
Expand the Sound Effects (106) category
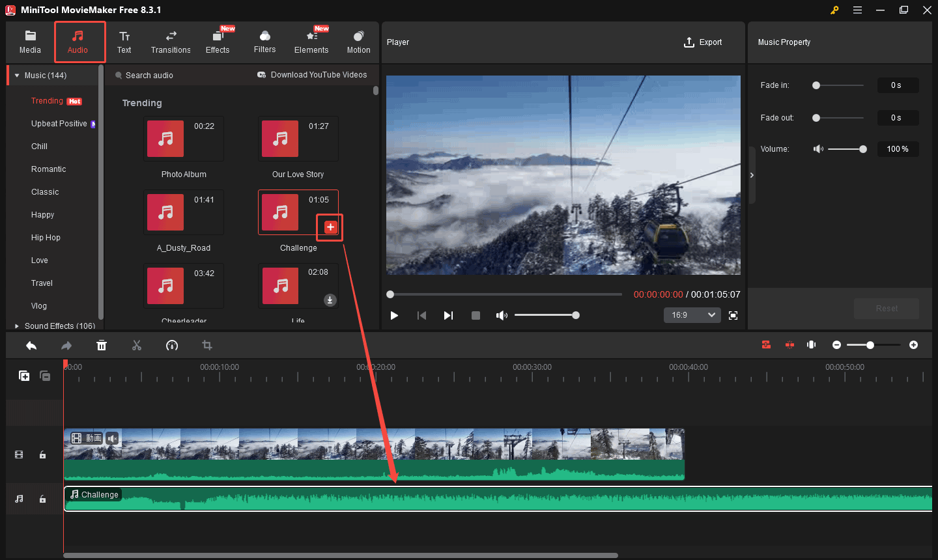[x=17, y=326]
